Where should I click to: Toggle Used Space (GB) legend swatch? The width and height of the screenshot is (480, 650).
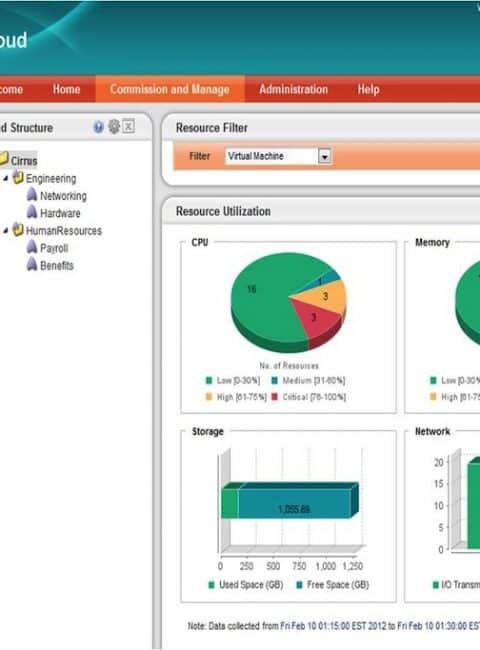(x=211, y=585)
